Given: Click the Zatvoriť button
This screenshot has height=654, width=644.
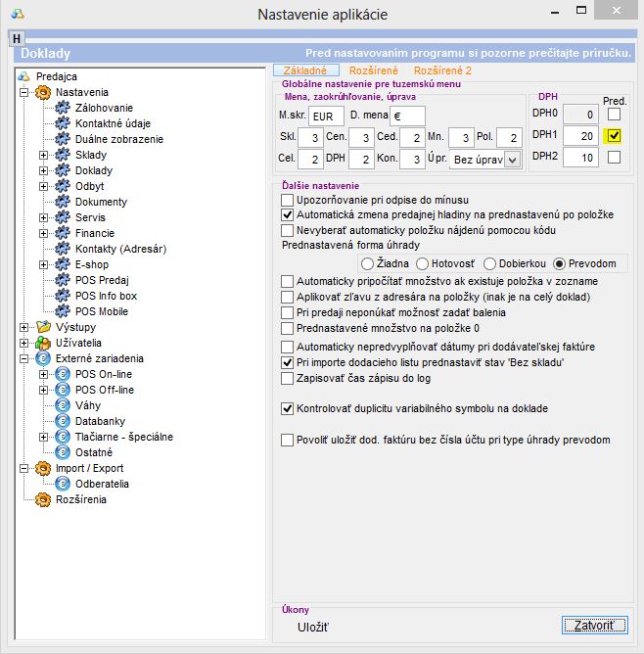Looking at the screenshot, I should pyautogui.click(x=594, y=625).
